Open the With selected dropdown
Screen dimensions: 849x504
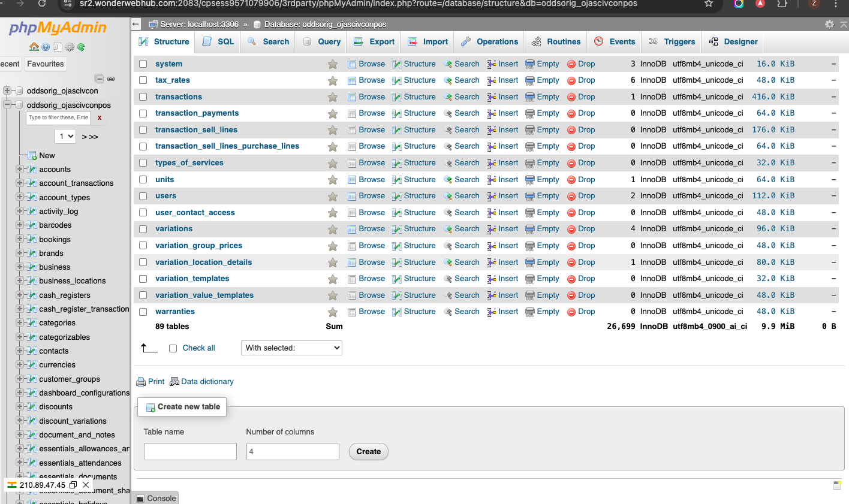click(x=291, y=348)
